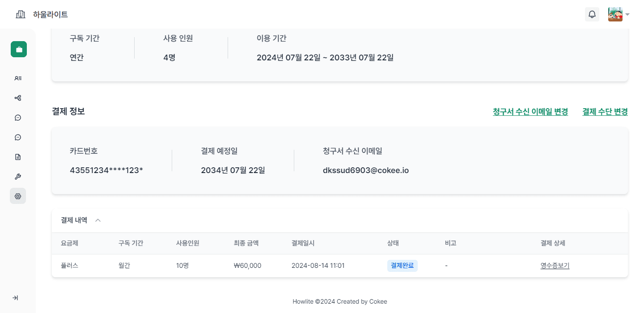Click the 결제완료 status badge
Image resolution: width=644 pixels, height=313 pixels.
click(x=402, y=265)
